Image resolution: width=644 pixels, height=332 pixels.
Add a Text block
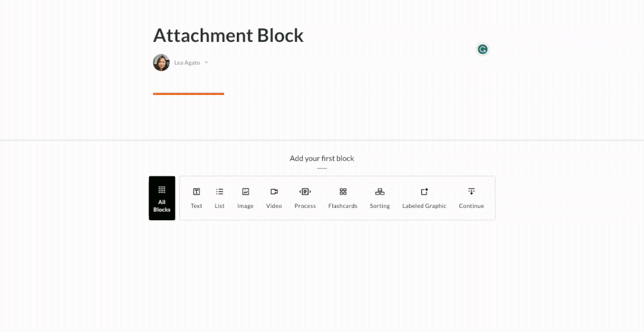click(x=196, y=198)
